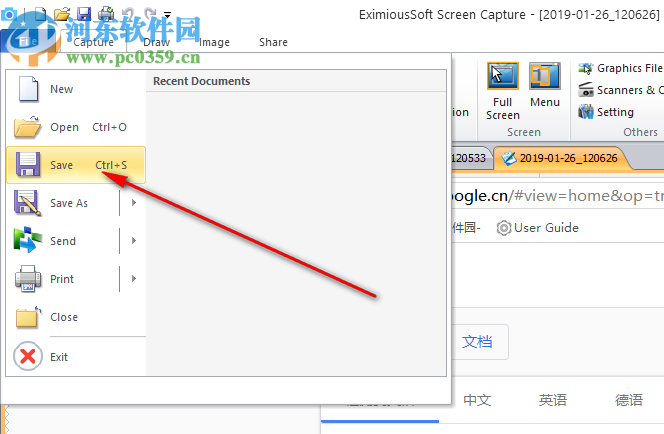Expand the quick access toolbar customize arrow
The image size is (664, 434).
(167, 15)
